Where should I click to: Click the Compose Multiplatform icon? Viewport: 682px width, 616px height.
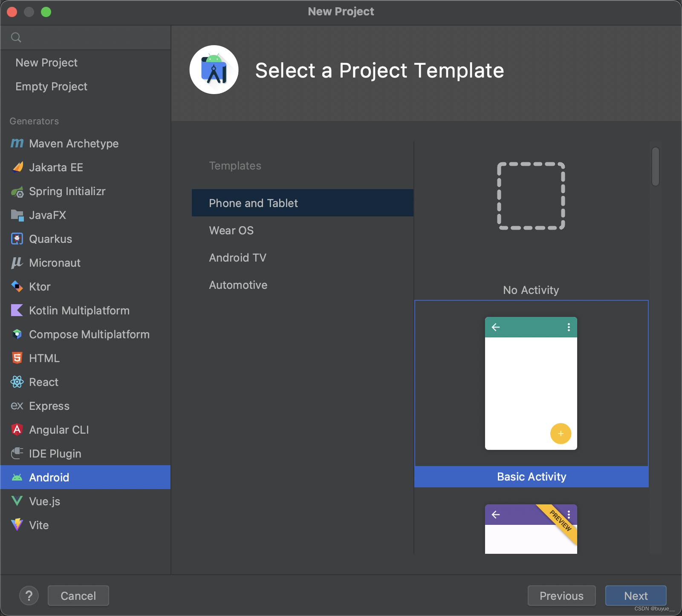17,334
